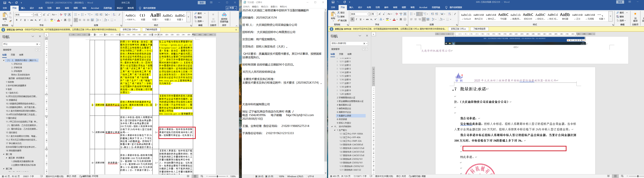Open Notepad 编辑 menu
This screenshot has width=644, height=178.
[x=255, y=7]
